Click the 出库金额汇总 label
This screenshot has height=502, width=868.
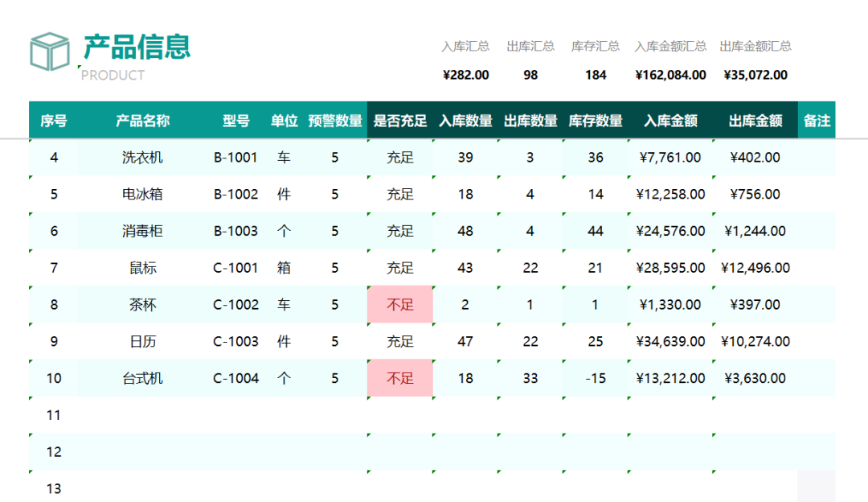pos(755,46)
